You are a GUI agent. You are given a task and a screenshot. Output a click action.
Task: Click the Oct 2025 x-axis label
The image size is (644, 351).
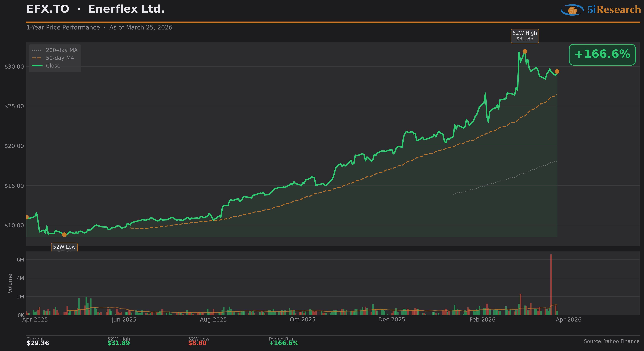(x=303, y=320)
